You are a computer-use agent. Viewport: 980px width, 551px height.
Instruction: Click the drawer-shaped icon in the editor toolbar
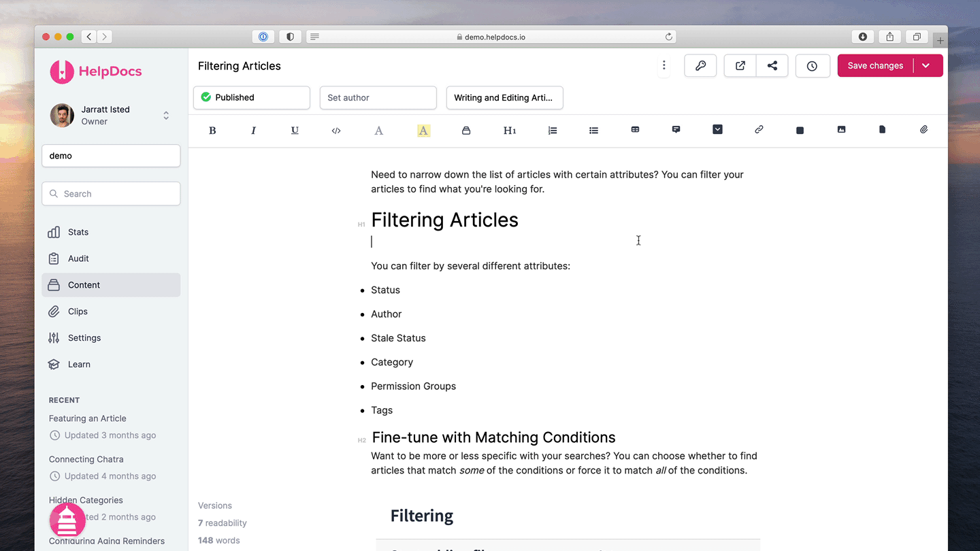point(466,131)
